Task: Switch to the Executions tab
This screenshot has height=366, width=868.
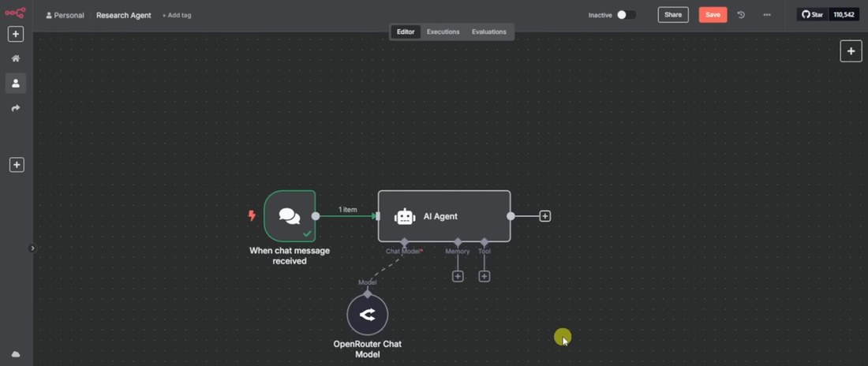Action: click(443, 32)
